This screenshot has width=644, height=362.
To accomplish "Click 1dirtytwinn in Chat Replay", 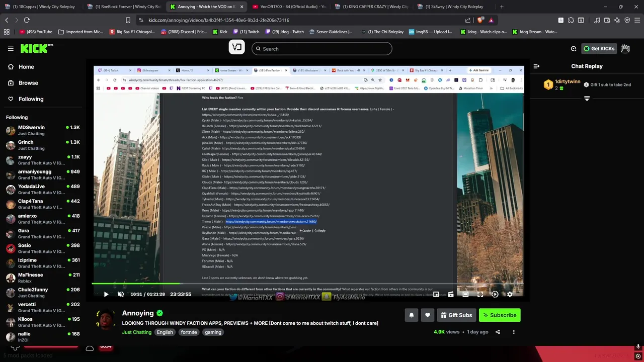I will [x=568, y=81].
